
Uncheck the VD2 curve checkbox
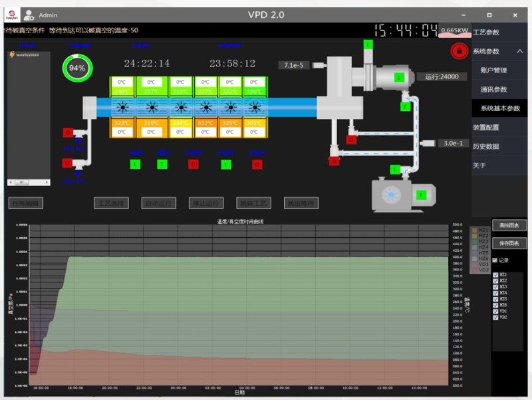pyautogui.click(x=495, y=317)
